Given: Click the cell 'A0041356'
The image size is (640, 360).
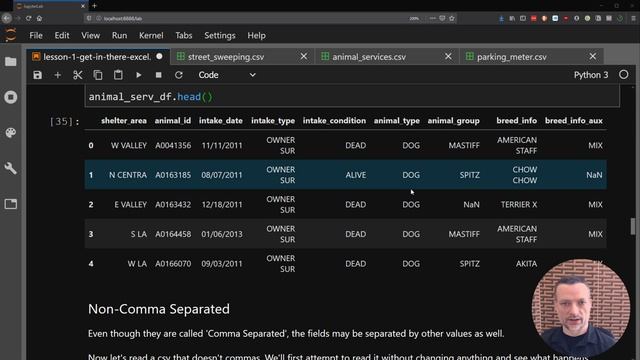Looking at the screenshot, I should tap(173, 145).
